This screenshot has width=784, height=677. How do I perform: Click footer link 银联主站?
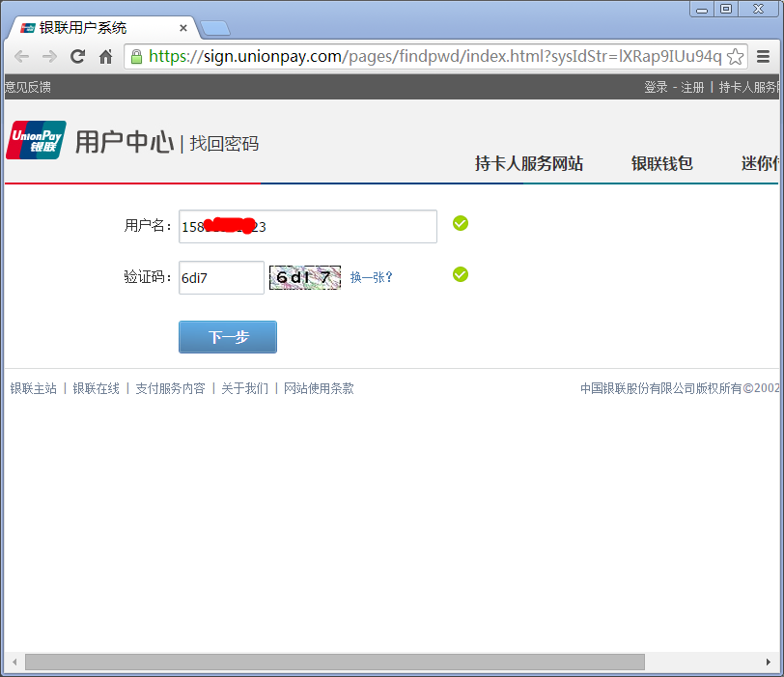(34, 388)
